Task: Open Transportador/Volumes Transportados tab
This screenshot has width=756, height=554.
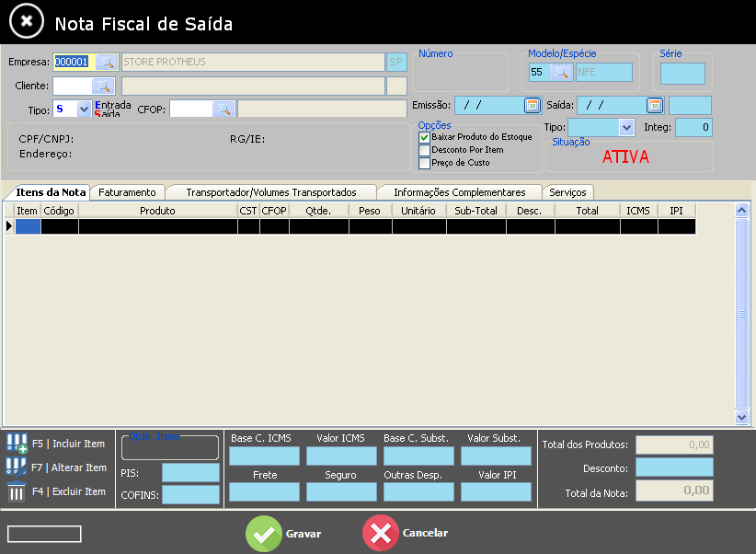Action: (x=271, y=192)
